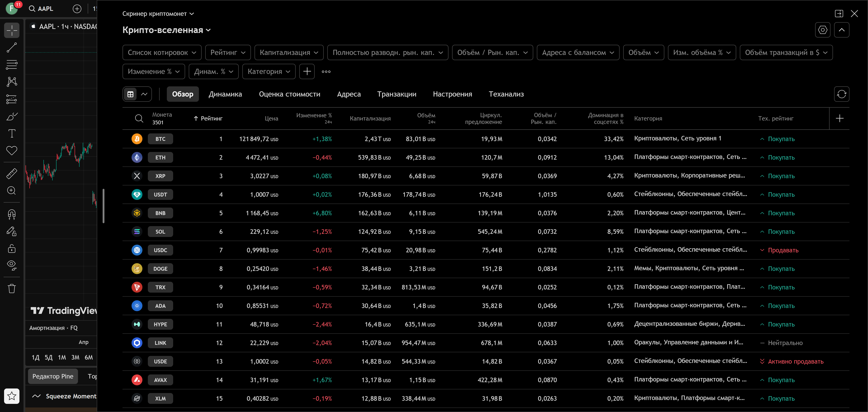The height and width of the screenshot is (412, 868).
Task: Open the Теханализ tab
Action: [x=506, y=94]
